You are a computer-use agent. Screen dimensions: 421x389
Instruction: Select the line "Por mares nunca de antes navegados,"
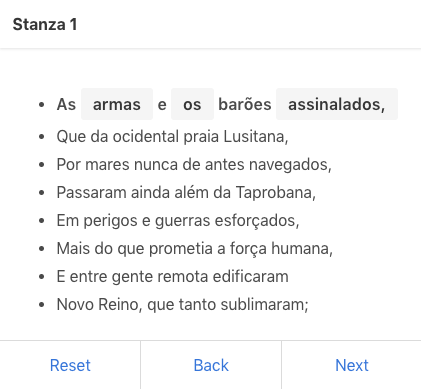[194, 164]
